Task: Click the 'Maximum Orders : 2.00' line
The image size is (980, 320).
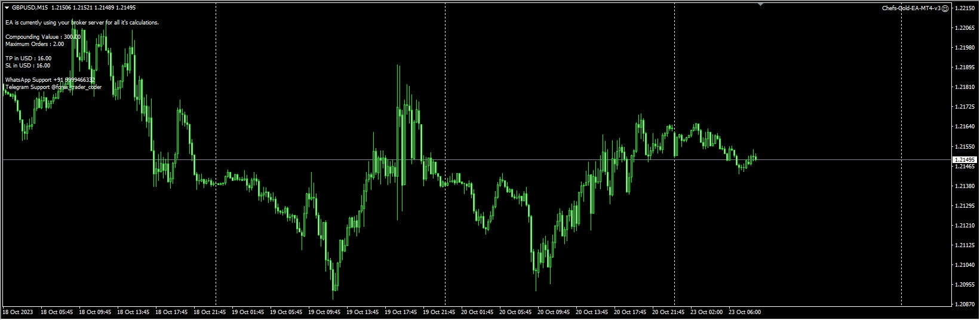Action: 35,44
